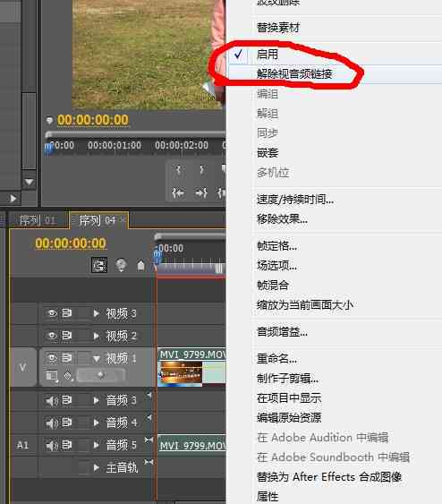The width and height of the screenshot is (442, 504).
Task: Click the keyframe navigator on 视频 1
Action: pyautogui.click(x=101, y=375)
